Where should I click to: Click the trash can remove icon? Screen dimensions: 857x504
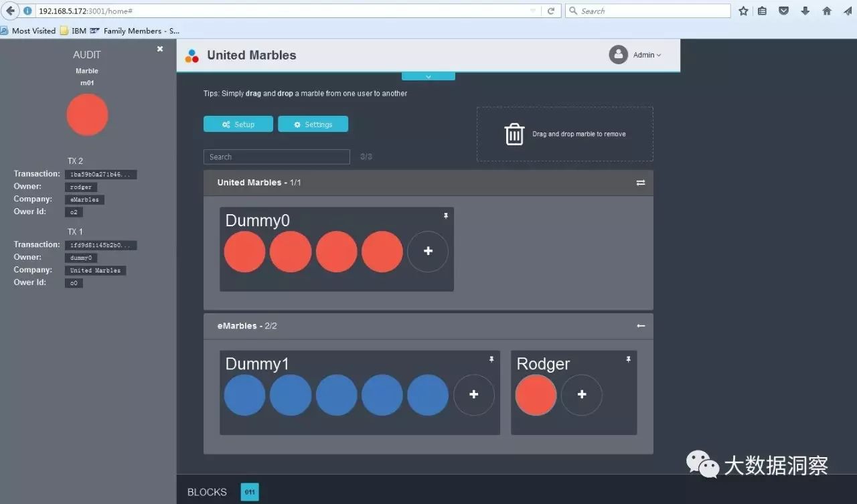(x=514, y=134)
